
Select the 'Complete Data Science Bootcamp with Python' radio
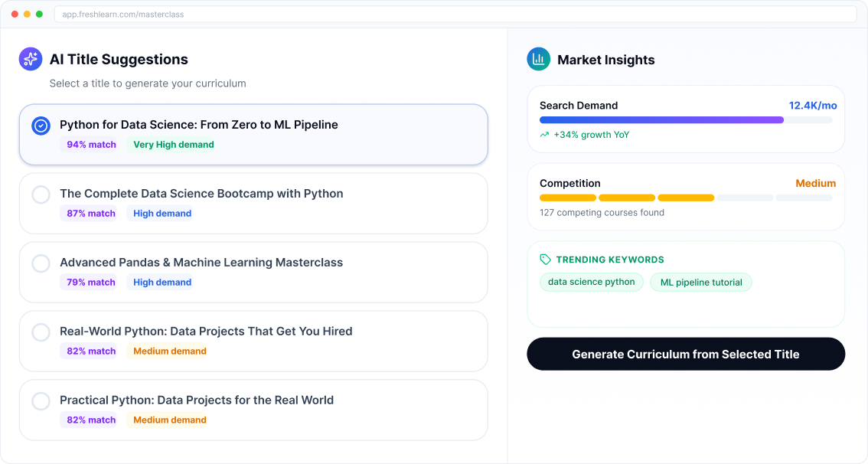point(41,194)
